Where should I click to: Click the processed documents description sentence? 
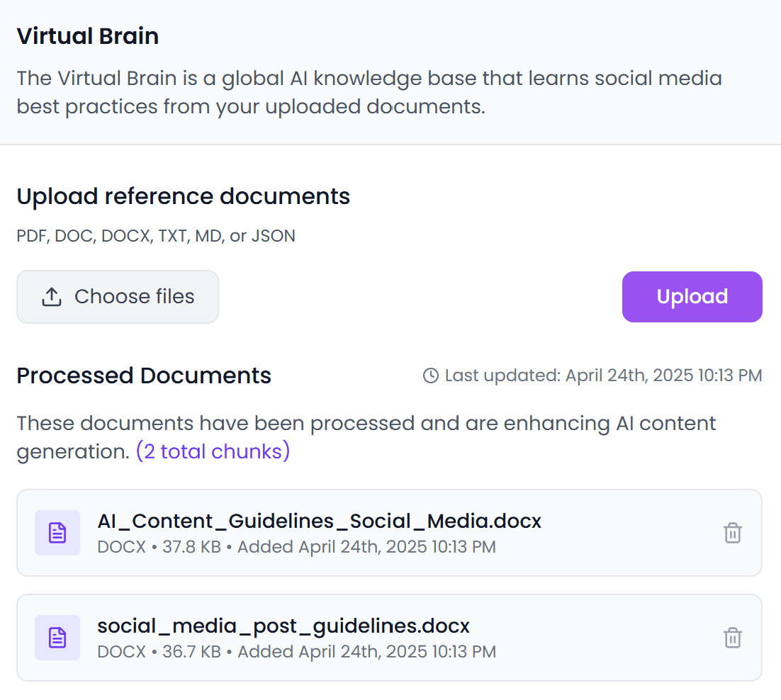pyautogui.click(x=366, y=424)
